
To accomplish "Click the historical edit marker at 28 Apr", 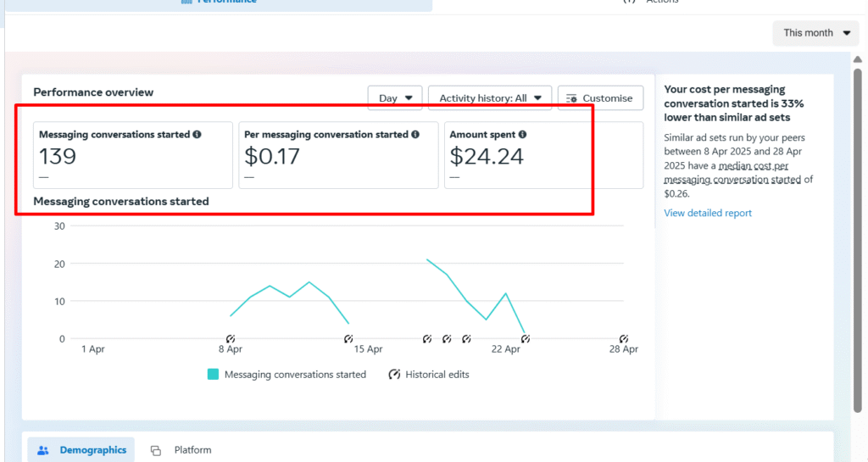I will [x=624, y=339].
